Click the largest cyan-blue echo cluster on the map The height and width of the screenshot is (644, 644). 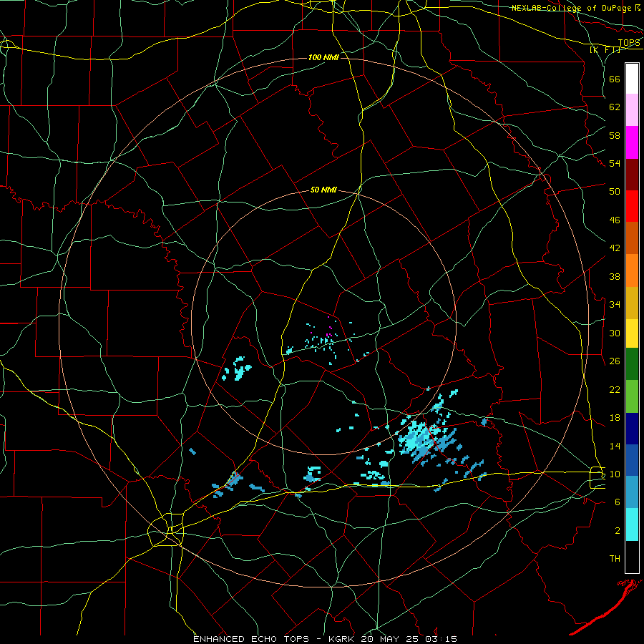pyautogui.click(x=420, y=441)
